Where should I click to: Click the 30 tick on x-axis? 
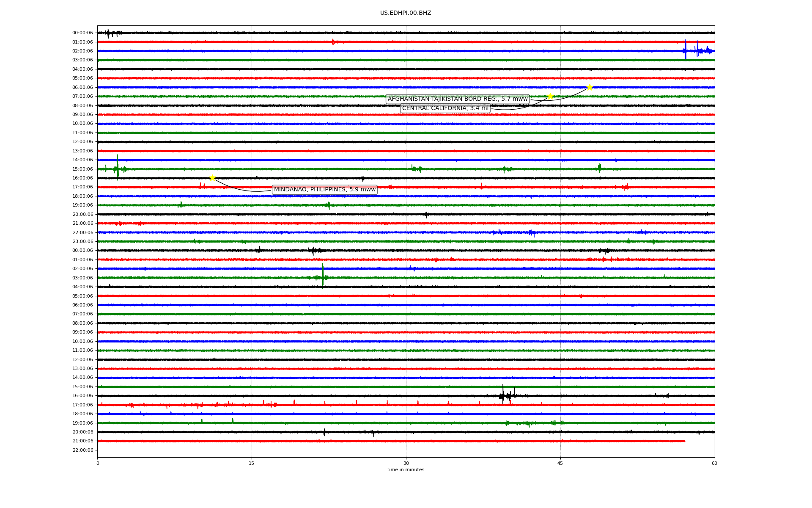(406, 463)
